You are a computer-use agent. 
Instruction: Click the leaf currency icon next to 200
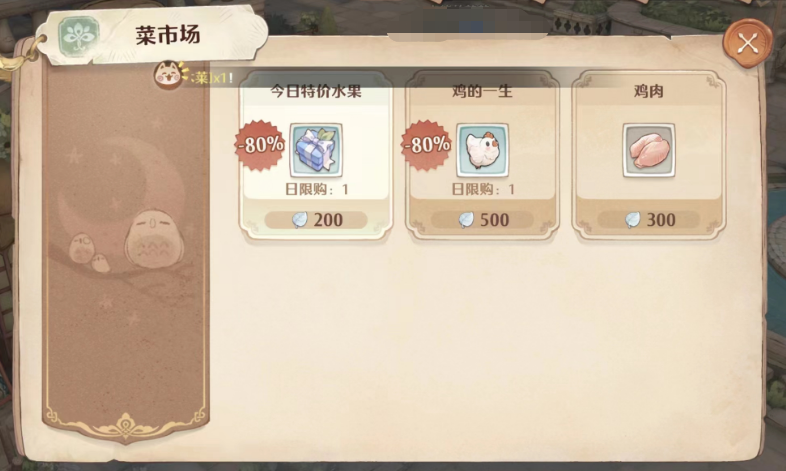[x=300, y=220]
